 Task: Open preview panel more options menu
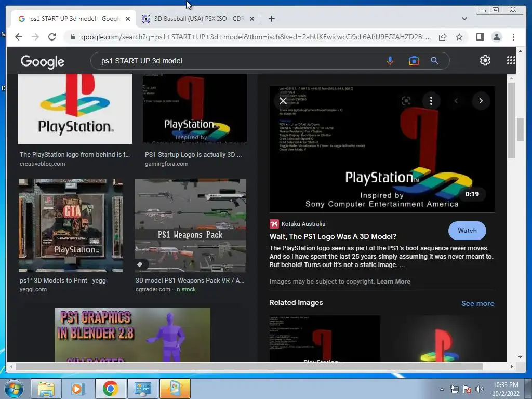431,101
